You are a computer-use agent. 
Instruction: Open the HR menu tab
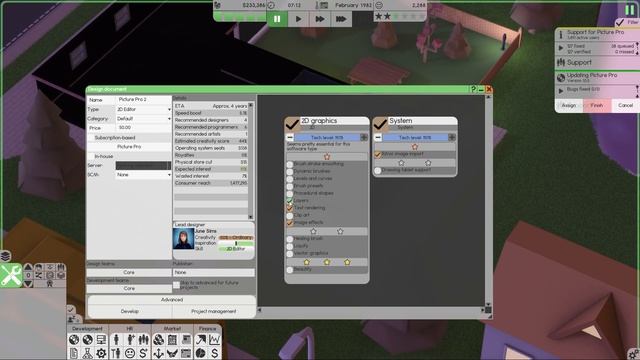coord(130,329)
